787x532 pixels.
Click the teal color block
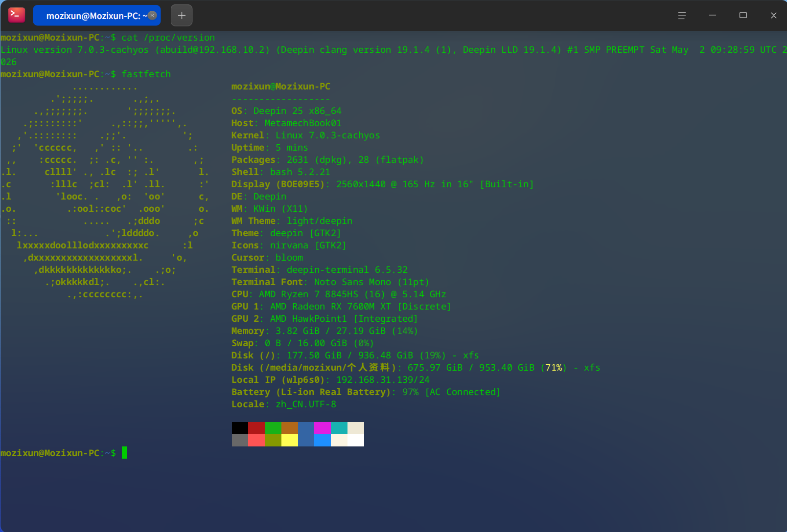(339, 428)
